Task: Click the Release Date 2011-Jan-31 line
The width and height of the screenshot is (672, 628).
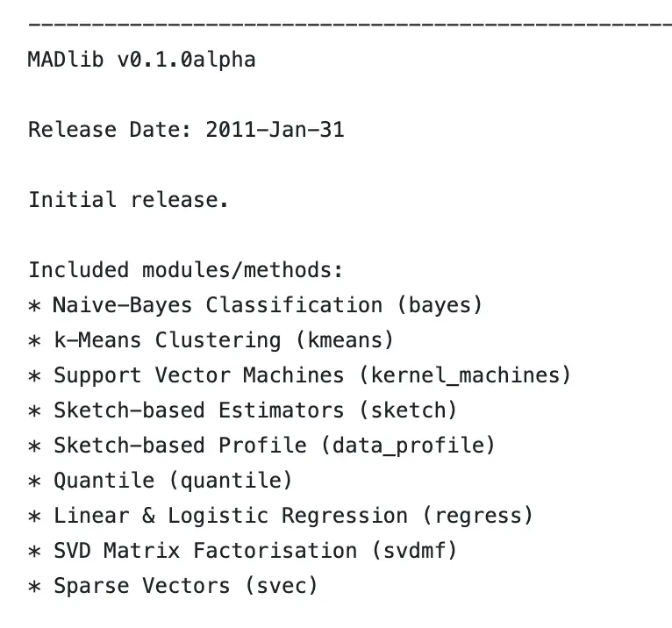Action: click(x=186, y=130)
